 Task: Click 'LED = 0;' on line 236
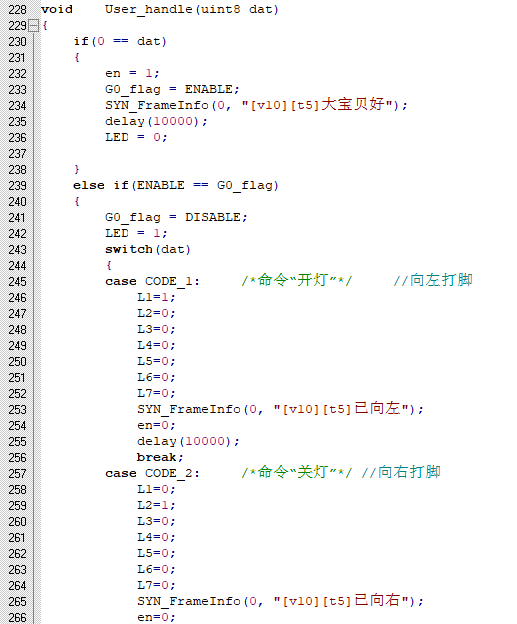coord(136,137)
